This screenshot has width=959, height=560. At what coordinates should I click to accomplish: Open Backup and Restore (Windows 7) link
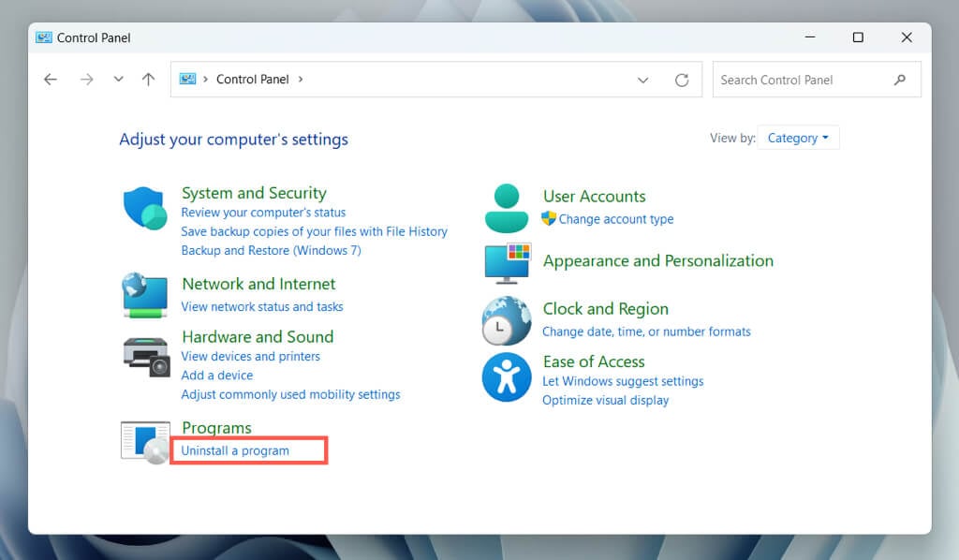271,250
